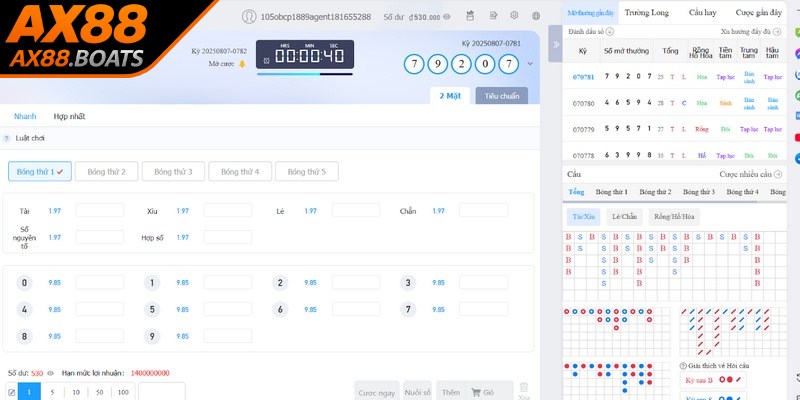Click the Đánh dấu số arrow icon
800x400 pixels.
click(610, 32)
